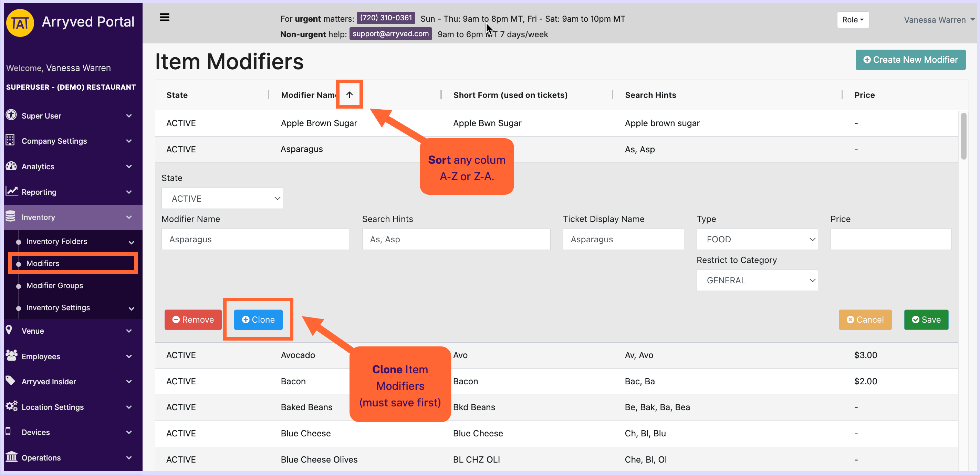The width and height of the screenshot is (980, 475).
Task: Click the Arryved Insider tag icon
Action: tap(10, 381)
